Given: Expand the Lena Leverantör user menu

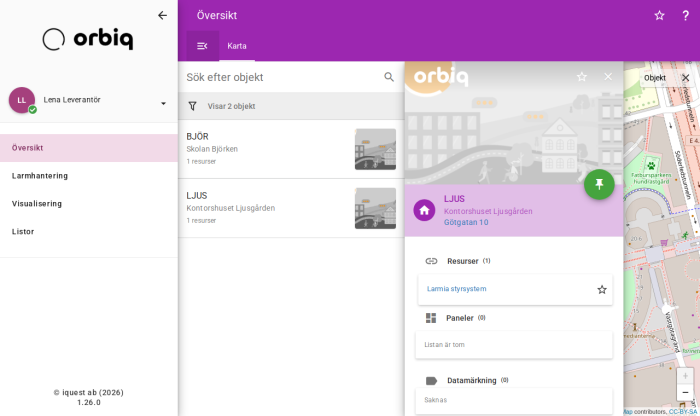Looking at the screenshot, I should pyautogui.click(x=163, y=104).
